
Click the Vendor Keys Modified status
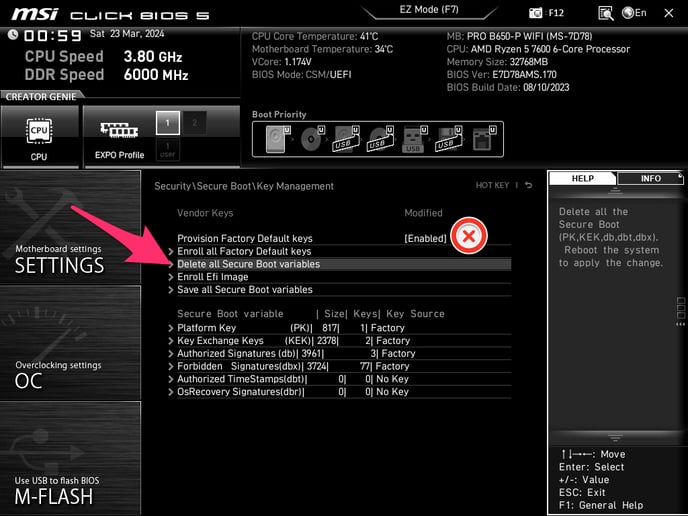point(423,213)
